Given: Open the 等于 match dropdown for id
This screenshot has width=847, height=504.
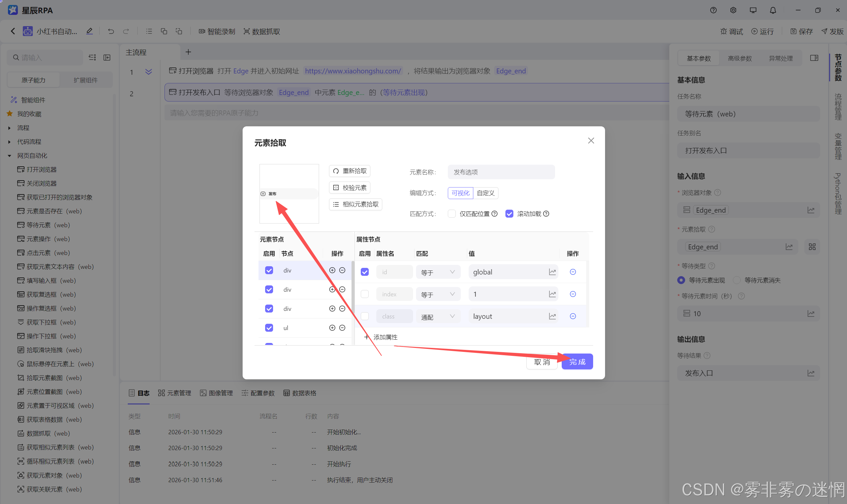Looking at the screenshot, I should click(438, 272).
